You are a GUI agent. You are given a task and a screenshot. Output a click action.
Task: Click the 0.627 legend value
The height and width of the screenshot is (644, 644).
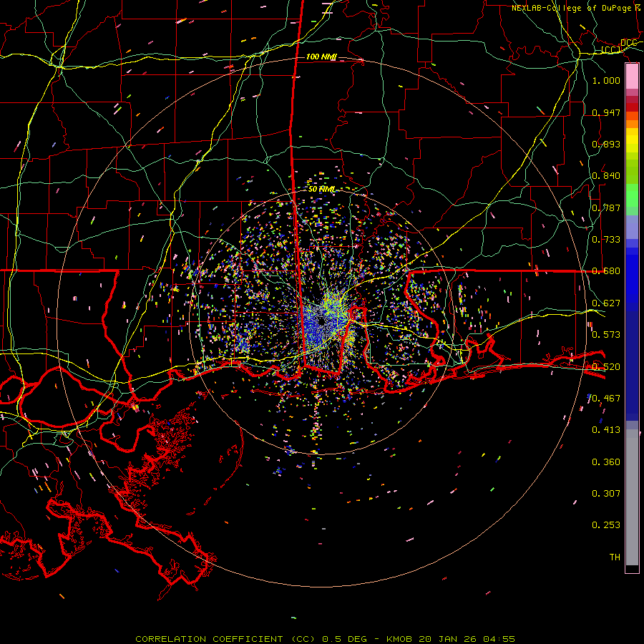pos(606,303)
